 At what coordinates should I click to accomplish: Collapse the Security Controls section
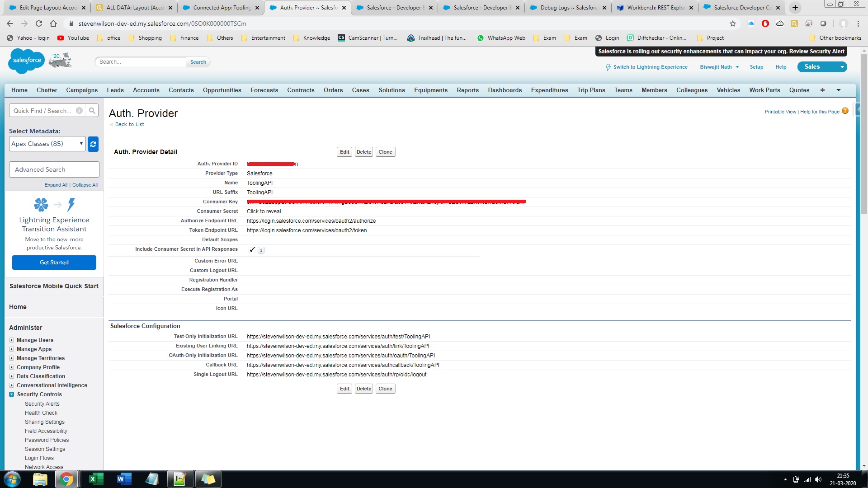pos(11,394)
